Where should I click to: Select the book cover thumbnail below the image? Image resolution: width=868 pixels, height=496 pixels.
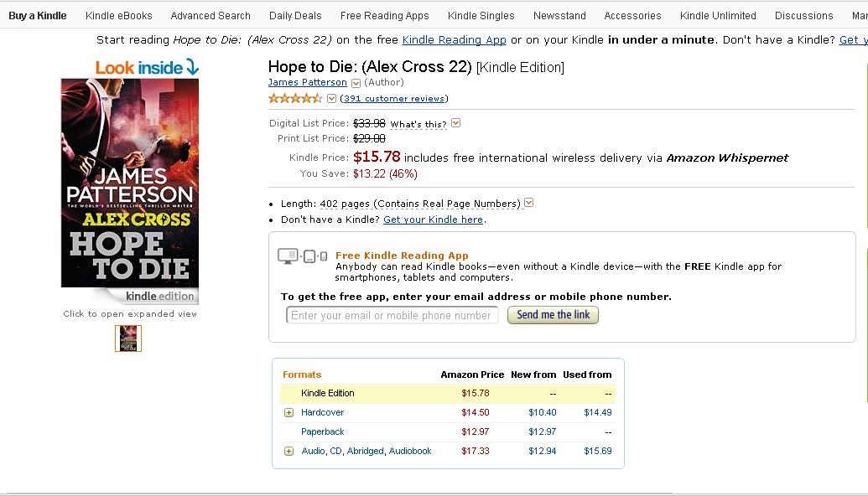tap(128, 338)
